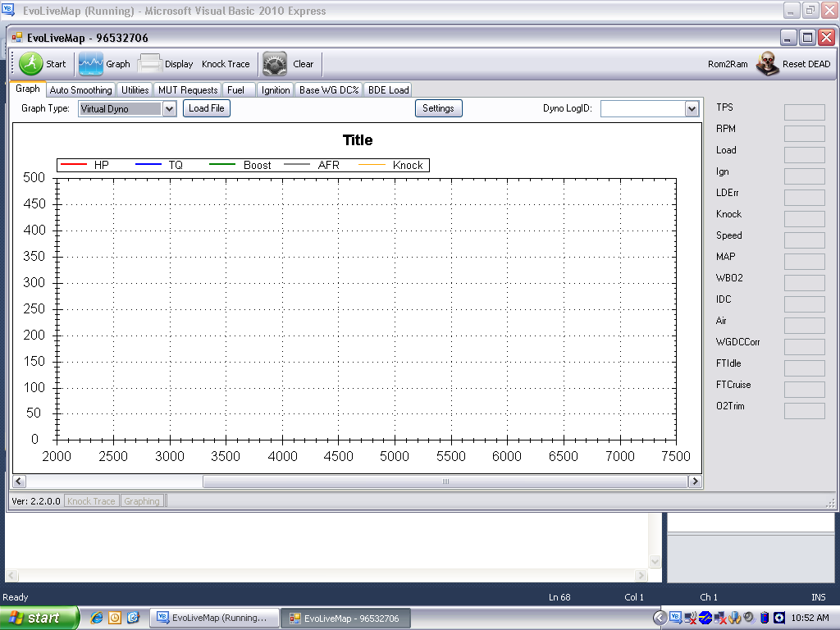The image size is (840, 630).
Task: Click the green Start runner icon
Action: (31, 64)
